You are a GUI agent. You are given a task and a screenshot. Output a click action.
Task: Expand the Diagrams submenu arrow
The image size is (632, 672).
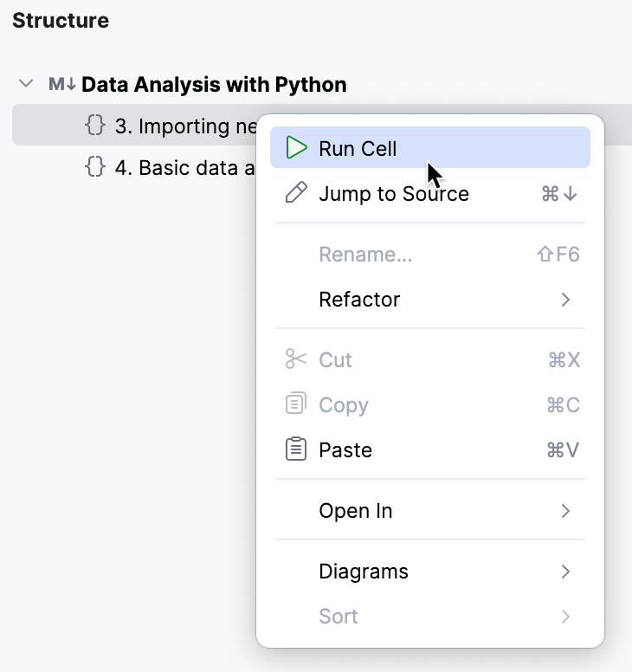click(565, 572)
